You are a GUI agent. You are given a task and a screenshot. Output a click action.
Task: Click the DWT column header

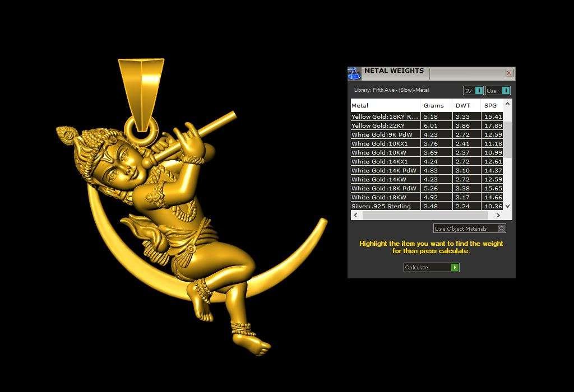(465, 105)
